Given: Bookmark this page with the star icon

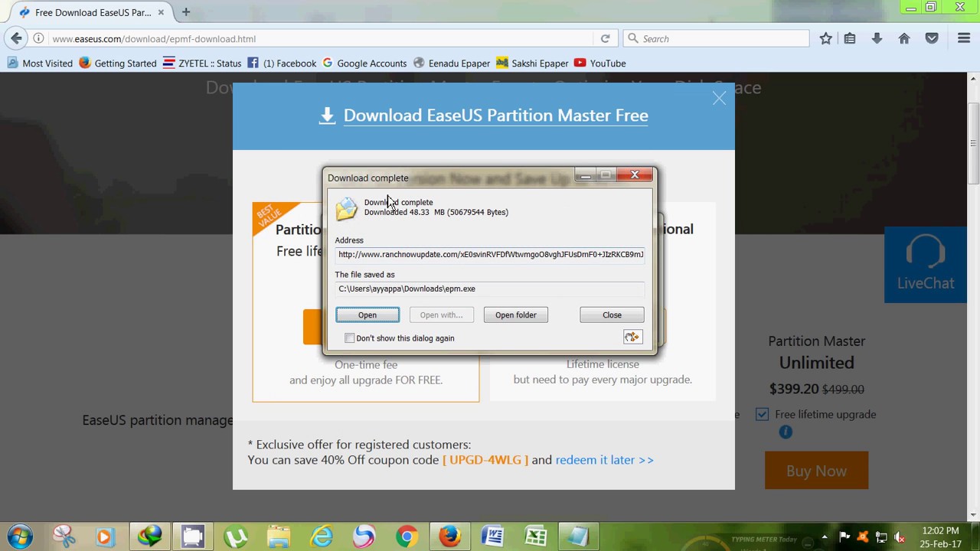Looking at the screenshot, I should pos(825,38).
